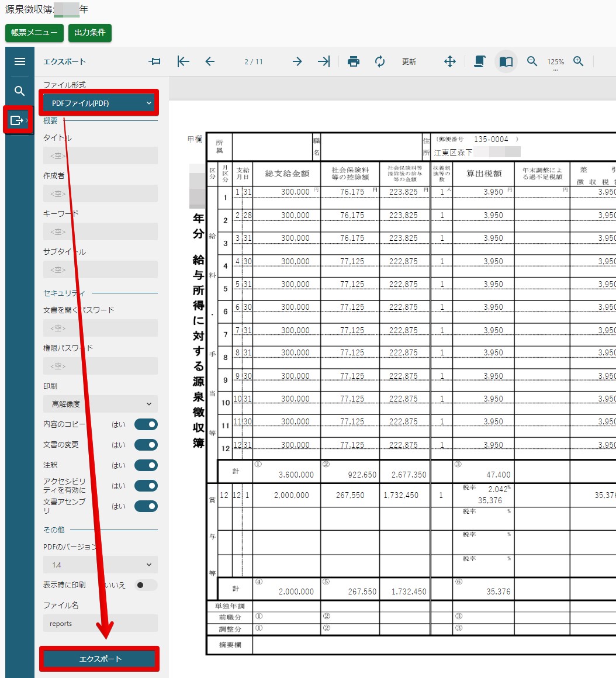Click the 文書を開くパスワード field
The width and height of the screenshot is (616, 678).
pyautogui.click(x=101, y=328)
